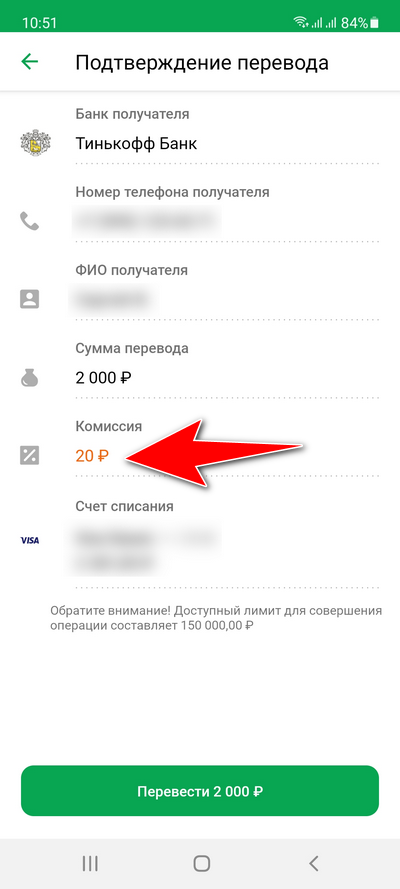Tap the money bag amount icon
The height and width of the screenshot is (889, 400).
pos(29,377)
